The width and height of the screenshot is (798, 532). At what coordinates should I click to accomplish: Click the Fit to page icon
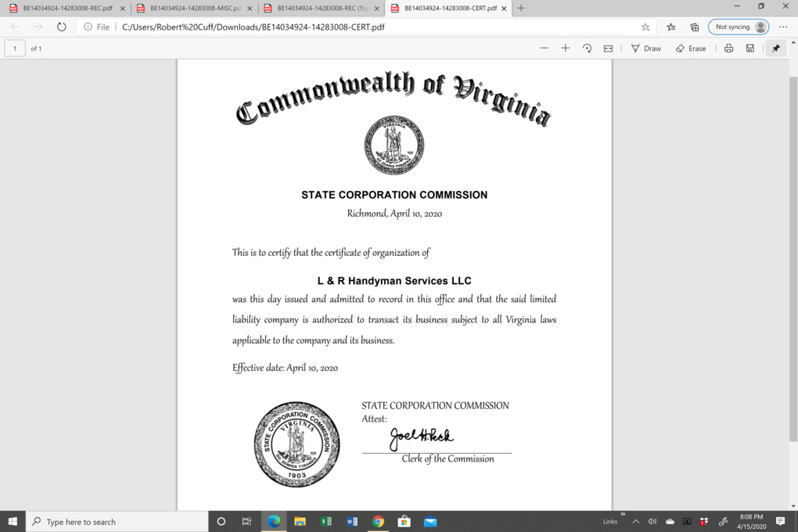(x=608, y=48)
